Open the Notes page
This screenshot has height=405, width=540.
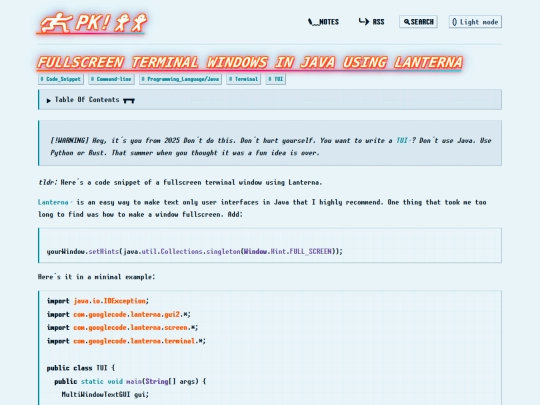pos(323,22)
